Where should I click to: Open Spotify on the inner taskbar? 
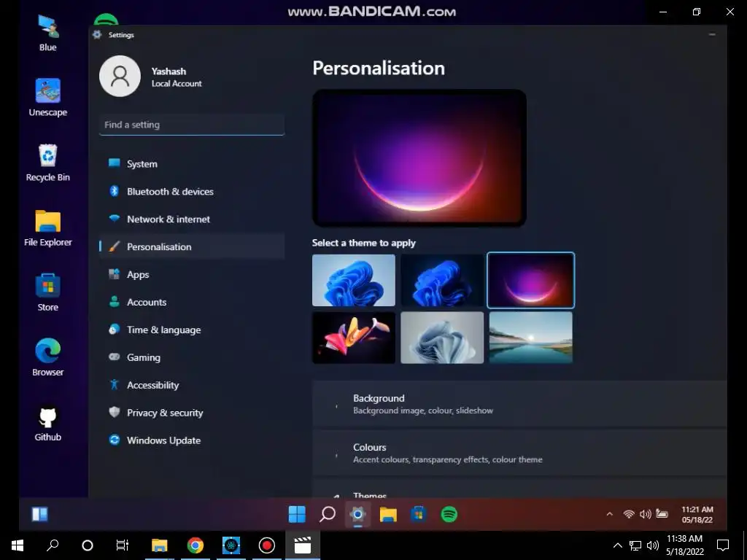coord(449,514)
